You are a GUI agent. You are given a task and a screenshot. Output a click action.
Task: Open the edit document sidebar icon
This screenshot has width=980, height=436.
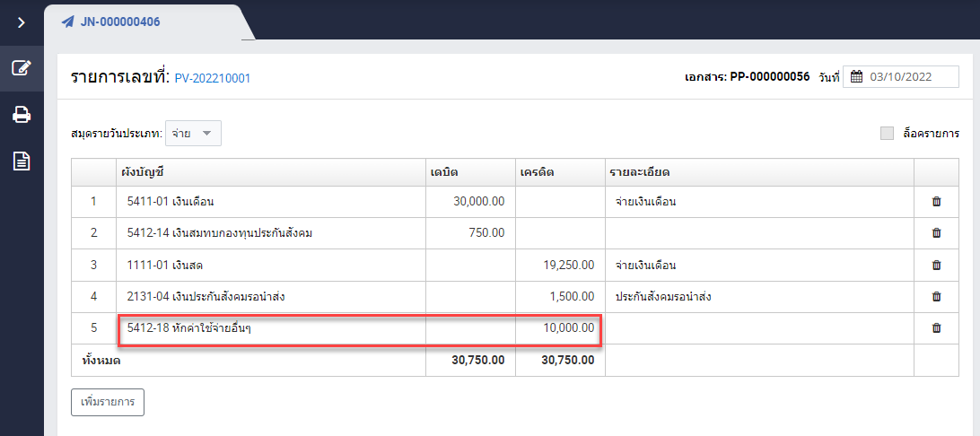[22, 68]
